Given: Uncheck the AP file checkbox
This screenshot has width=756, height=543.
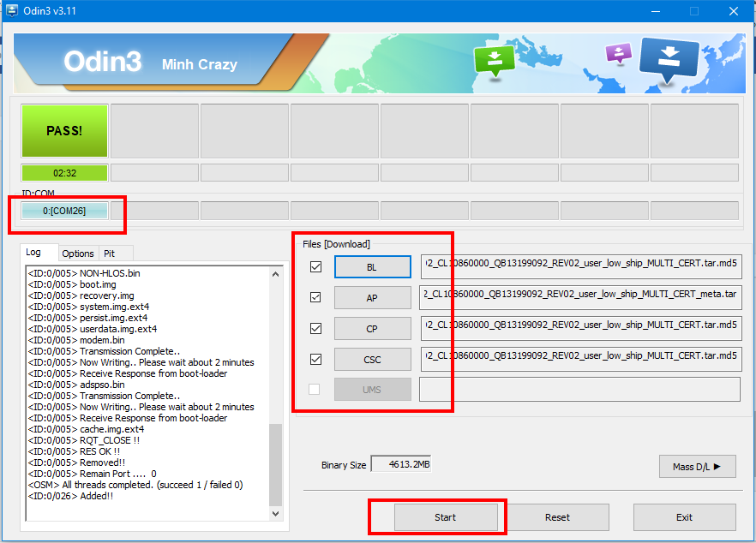Looking at the screenshot, I should pyautogui.click(x=315, y=297).
